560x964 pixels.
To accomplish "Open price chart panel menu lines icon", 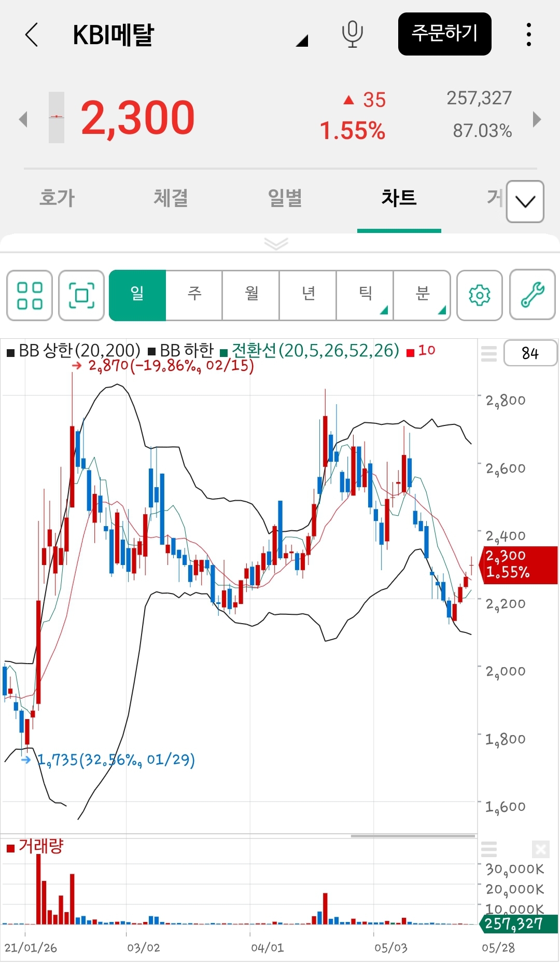I will [x=489, y=353].
